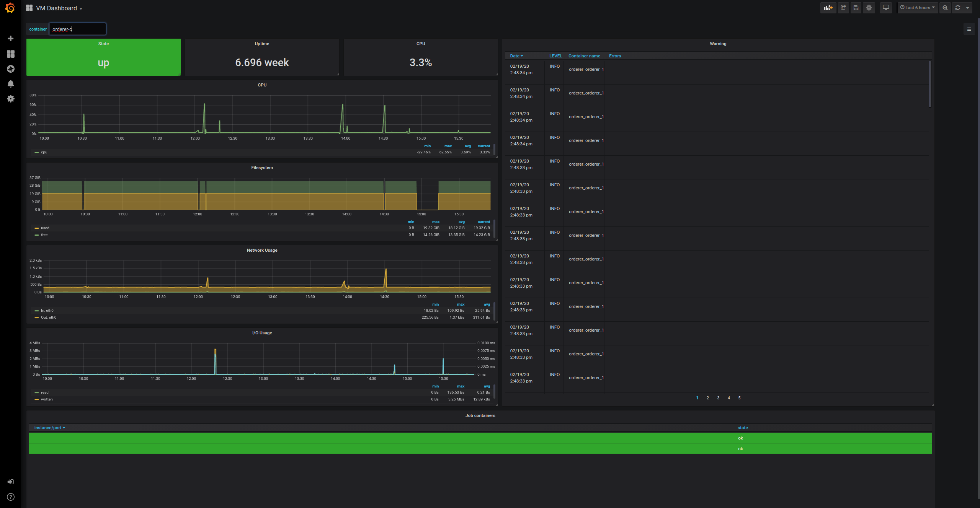Zoom out time range with the magnifier icon
This screenshot has height=508, width=980.
945,8
